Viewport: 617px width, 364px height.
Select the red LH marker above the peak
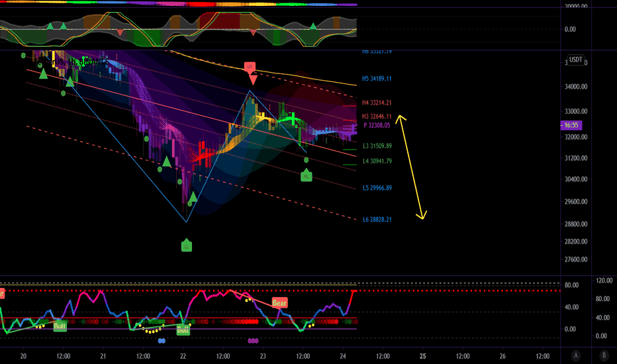[250, 67]
